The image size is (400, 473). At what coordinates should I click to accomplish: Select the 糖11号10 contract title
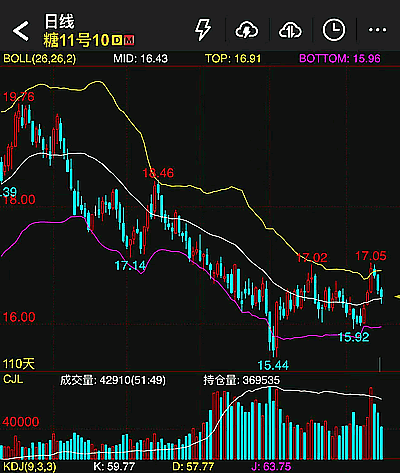[76, 40]
